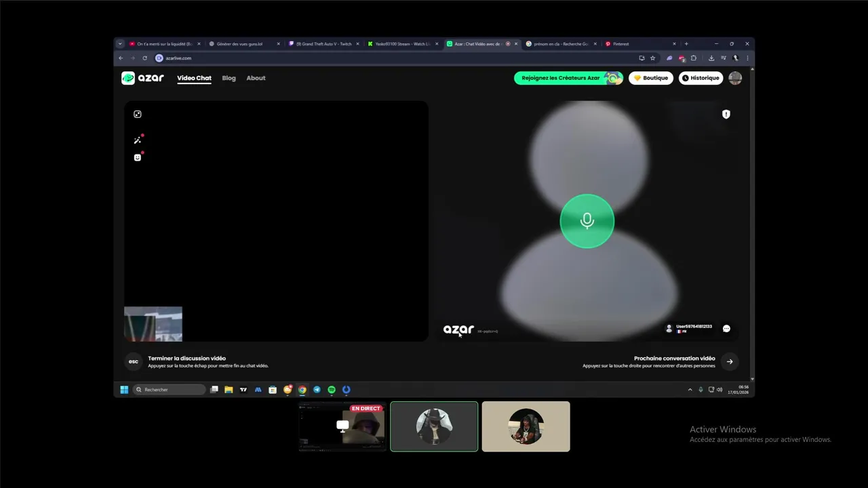Open the smiley face filter icon

pyautogui.click(x=138, y=157)
